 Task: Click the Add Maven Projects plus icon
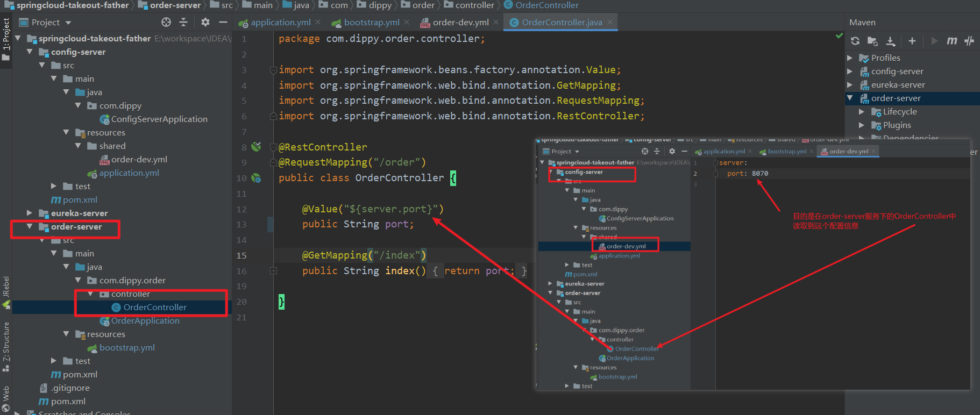[912, 41]
